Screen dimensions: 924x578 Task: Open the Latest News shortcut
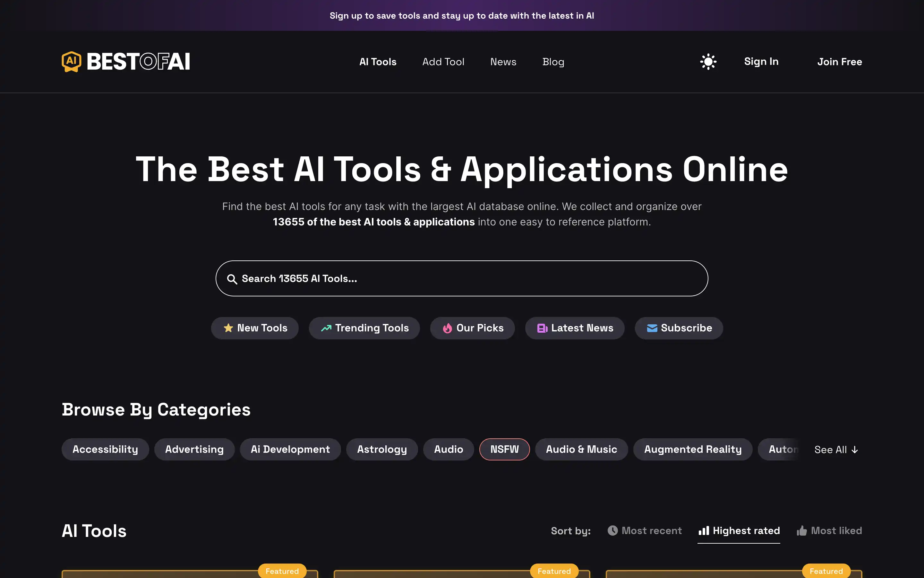[x=575, y=328]
